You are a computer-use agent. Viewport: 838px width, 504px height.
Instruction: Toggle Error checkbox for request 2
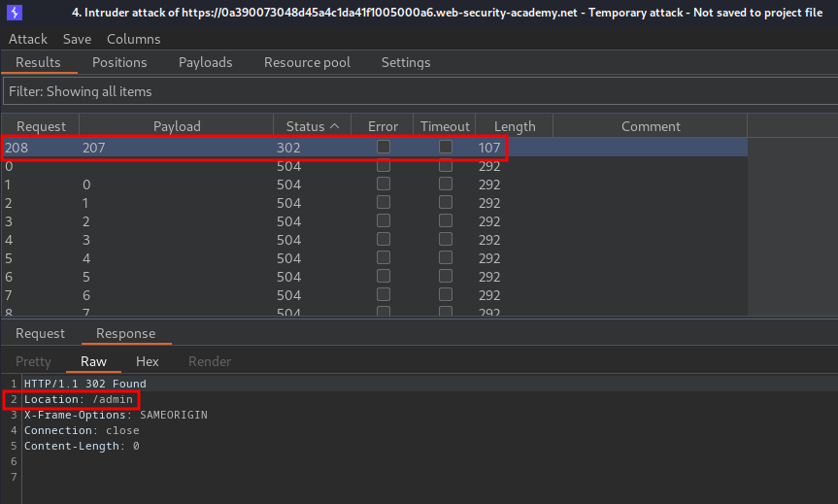pos(384,203)
